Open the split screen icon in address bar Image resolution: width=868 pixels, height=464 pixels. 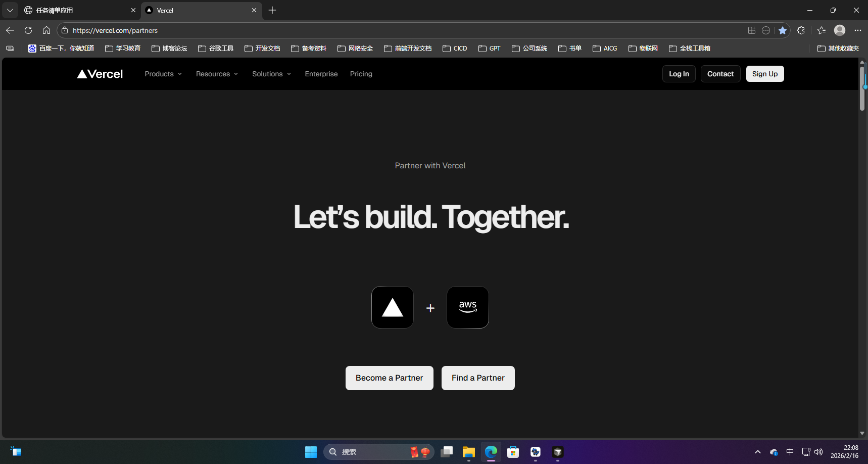(752, 30)
